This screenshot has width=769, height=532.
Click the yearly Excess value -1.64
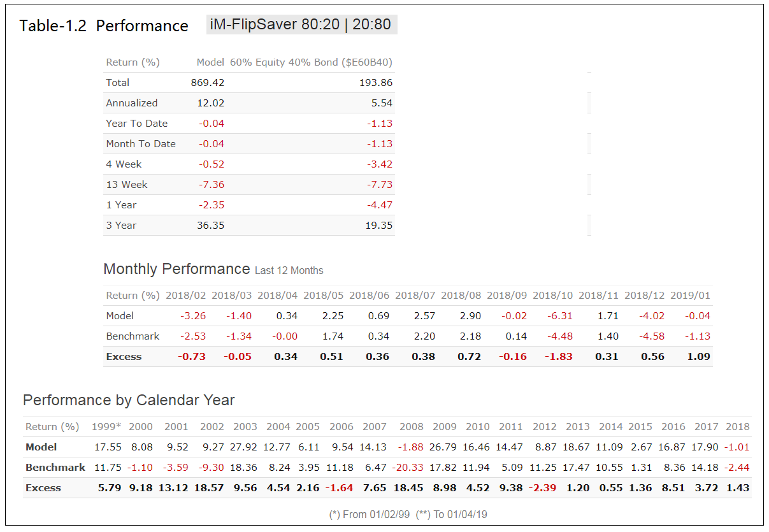340,488
